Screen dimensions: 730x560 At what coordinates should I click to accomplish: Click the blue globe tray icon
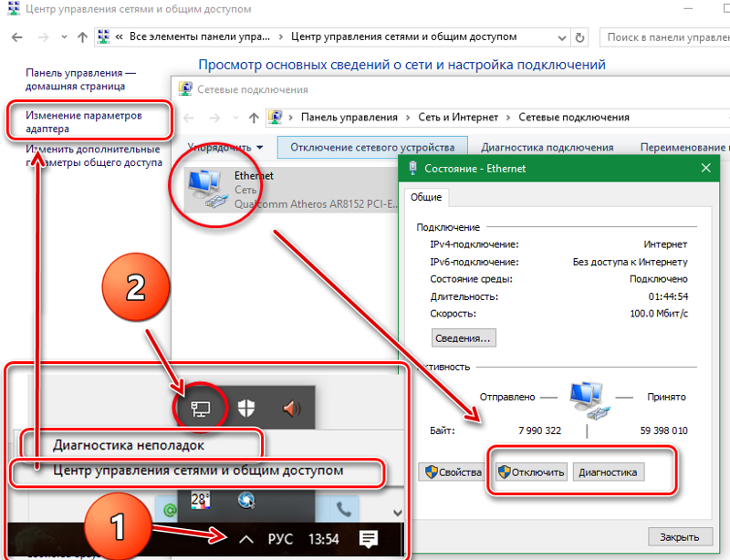tap(245, 501)
